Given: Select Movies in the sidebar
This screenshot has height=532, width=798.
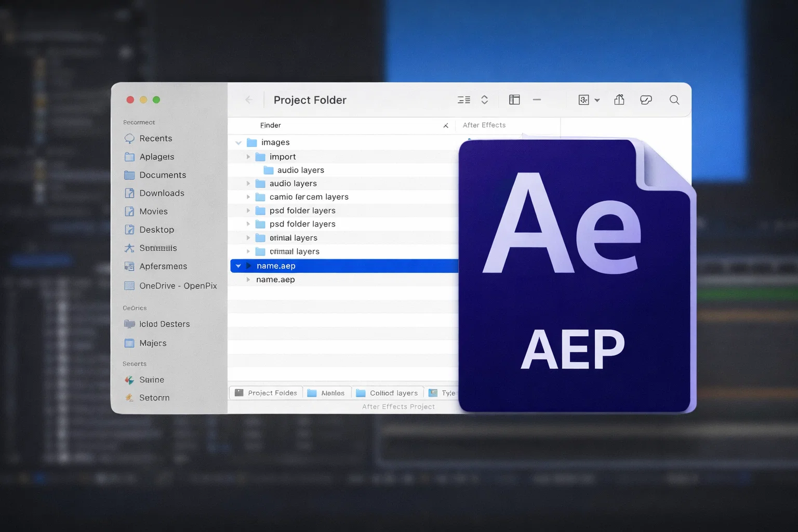Looking at the screenshot, I should click(153, 211).
